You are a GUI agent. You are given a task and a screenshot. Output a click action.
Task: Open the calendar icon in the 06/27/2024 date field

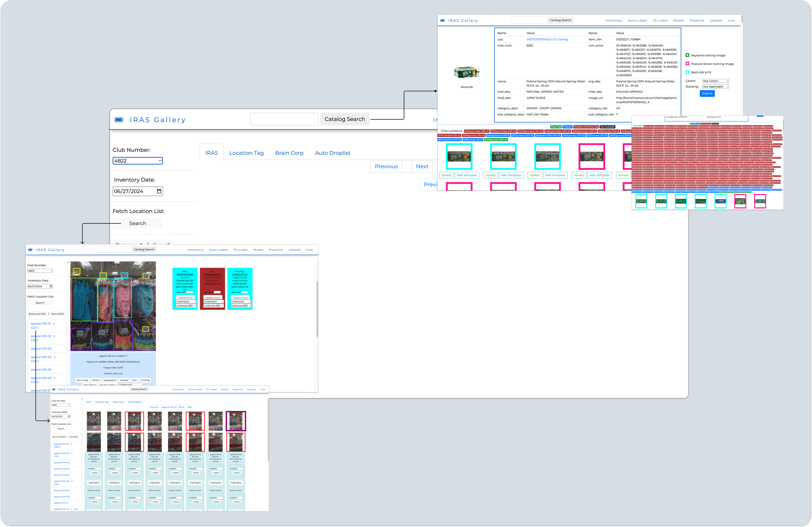pos(159,191)
